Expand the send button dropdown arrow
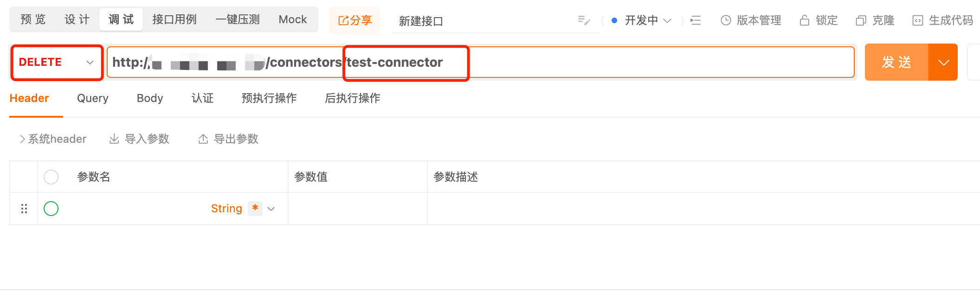 pyautogui.click(x=943, y=62)
